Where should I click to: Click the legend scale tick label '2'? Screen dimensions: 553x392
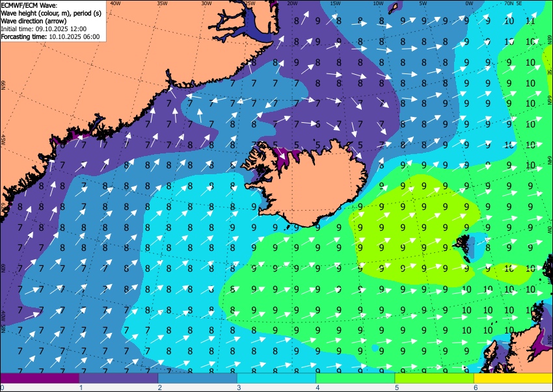coord(160,387)
